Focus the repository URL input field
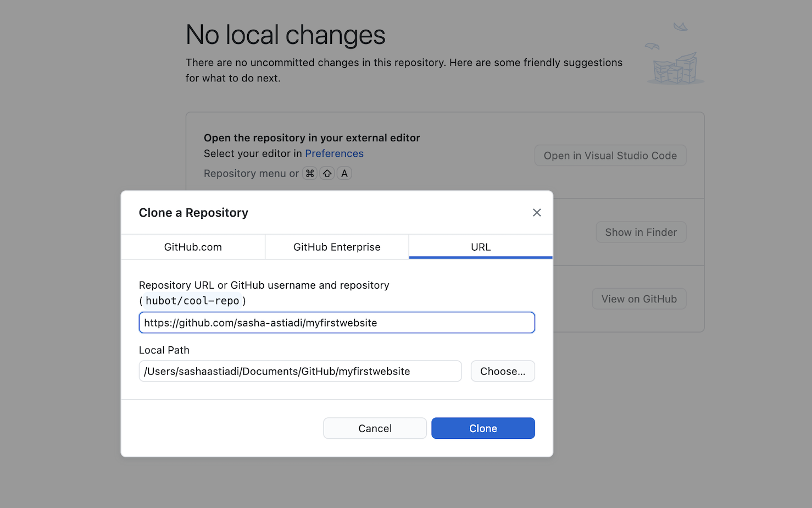Screen dimensions: 812x508 pyautogui.click(x=336, y=323)
